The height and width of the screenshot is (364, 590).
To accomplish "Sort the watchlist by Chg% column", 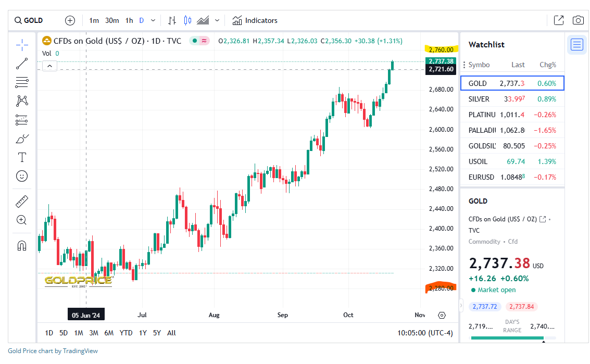I will coord(548,65).
